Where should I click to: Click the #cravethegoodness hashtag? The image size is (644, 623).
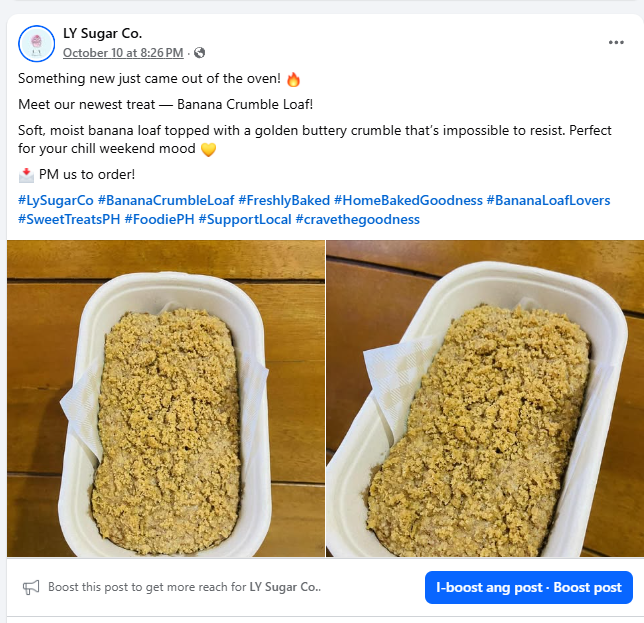tap(358, 219)
